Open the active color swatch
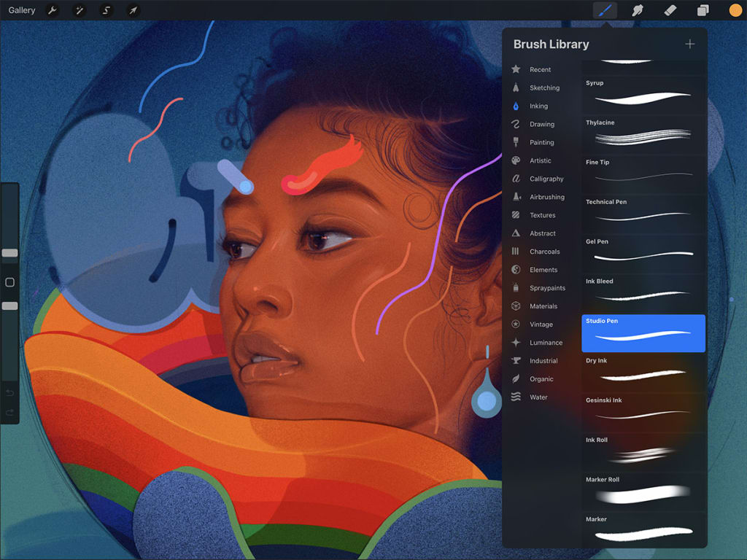747x560 pixels. pos(735,10)
